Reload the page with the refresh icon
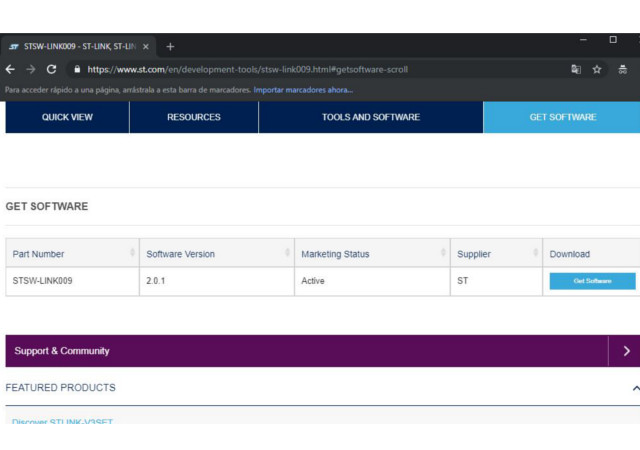This screenshot has width=640, height=450. point(51,69)
